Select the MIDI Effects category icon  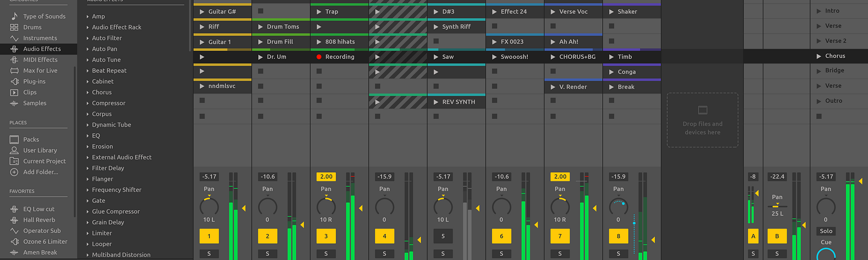tap(14, 60)
